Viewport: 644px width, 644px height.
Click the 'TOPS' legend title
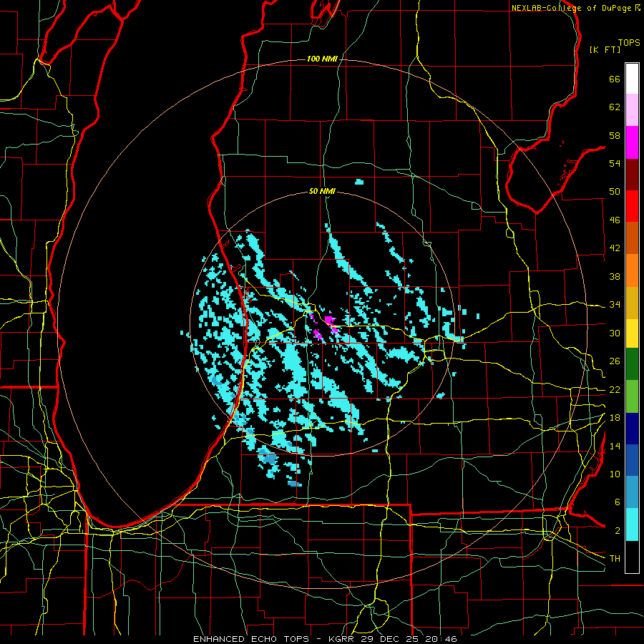point(629,43)
